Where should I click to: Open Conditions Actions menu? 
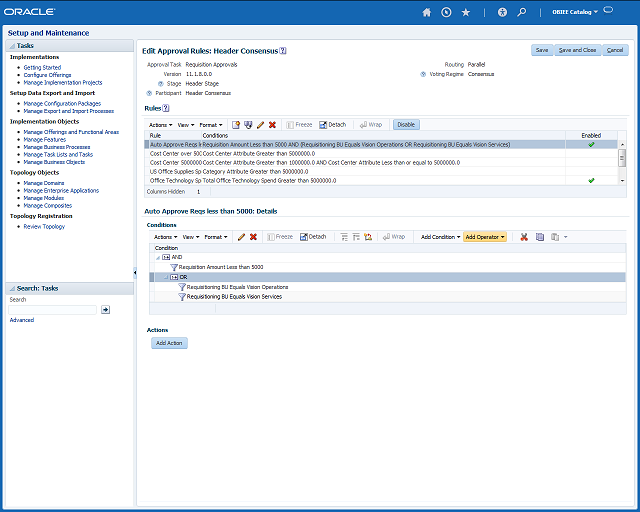point(165,237)
